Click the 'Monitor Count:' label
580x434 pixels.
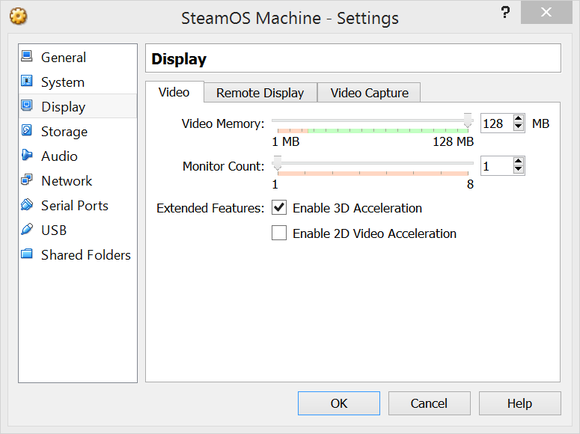[x=223, y=166]
